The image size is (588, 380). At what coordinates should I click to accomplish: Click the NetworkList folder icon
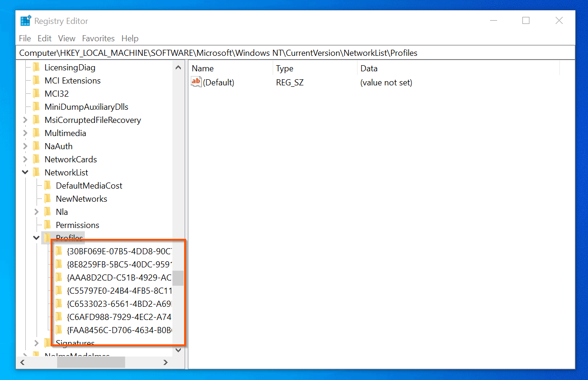tap(37, 172)
